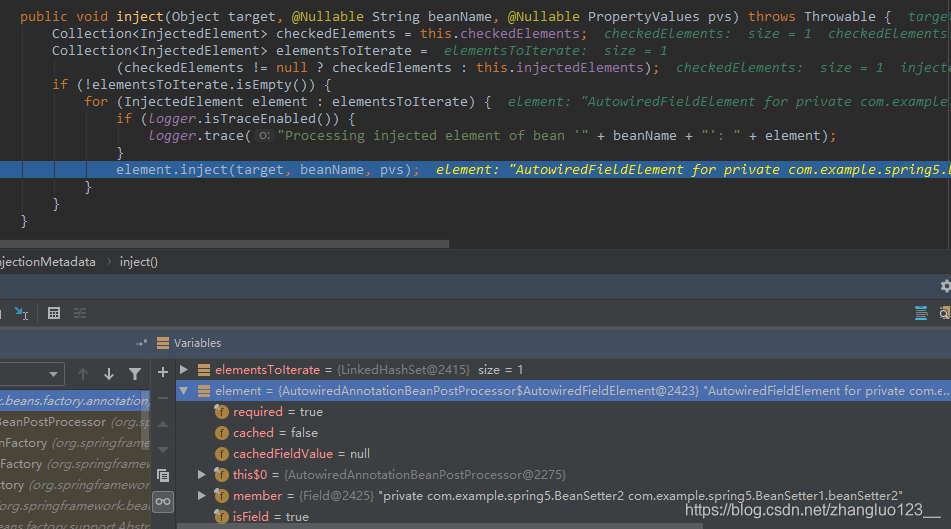The width and height of the screenshot is (951, 529).
Task: Click the Run to Cursor icon
Action: (x=21, y=313)
